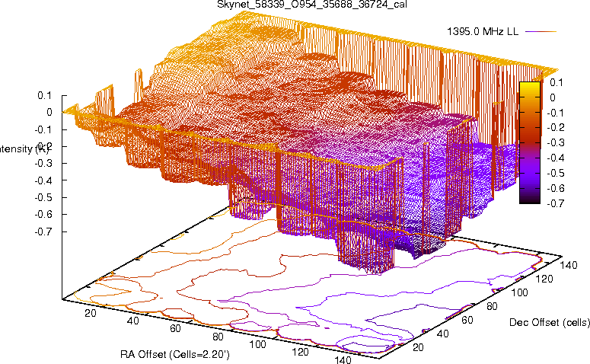Click the 0 label on the color bar

[553, 97]
